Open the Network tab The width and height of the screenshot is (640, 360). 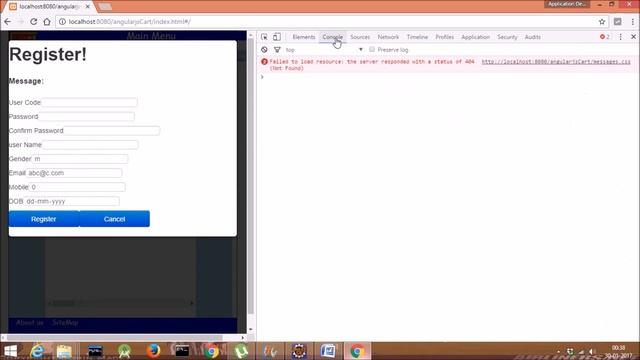pos(388,37)
